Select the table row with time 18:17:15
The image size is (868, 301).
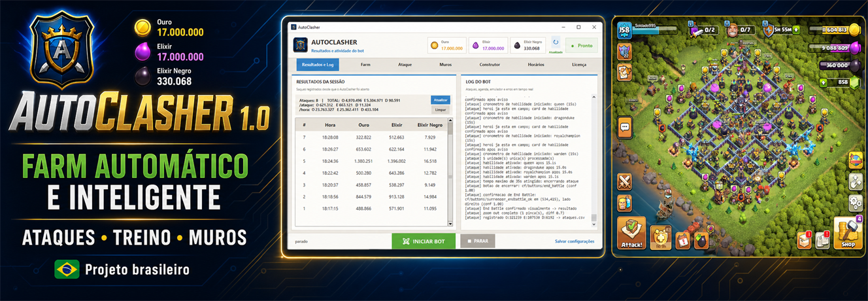click(x=371, y=208)
